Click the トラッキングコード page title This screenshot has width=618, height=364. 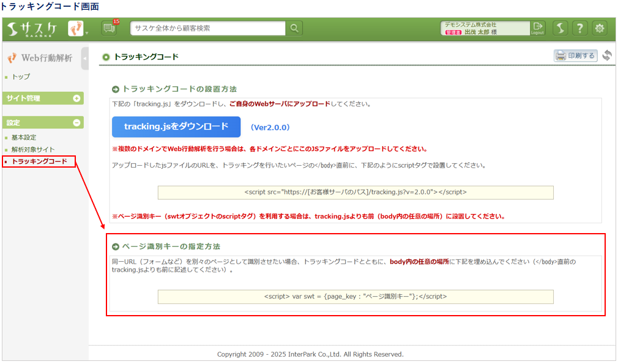pyautogui.click(x=146, y=57)
